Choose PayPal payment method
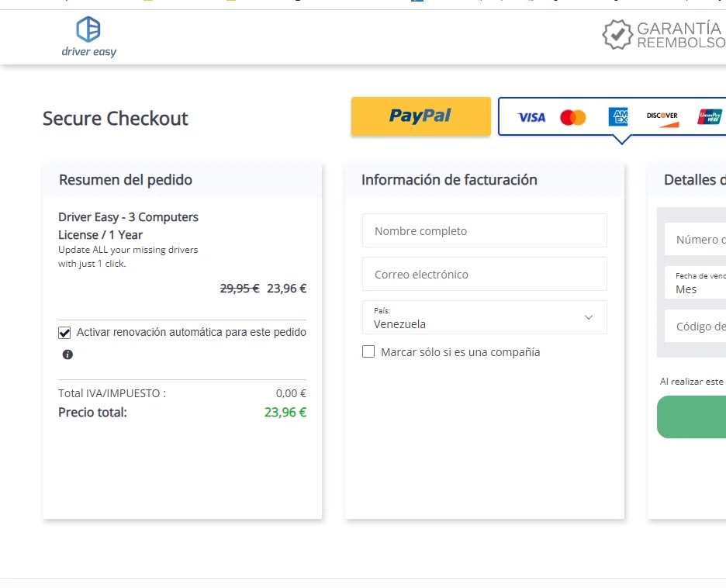 pyautogui.click(x=421, y=116)
